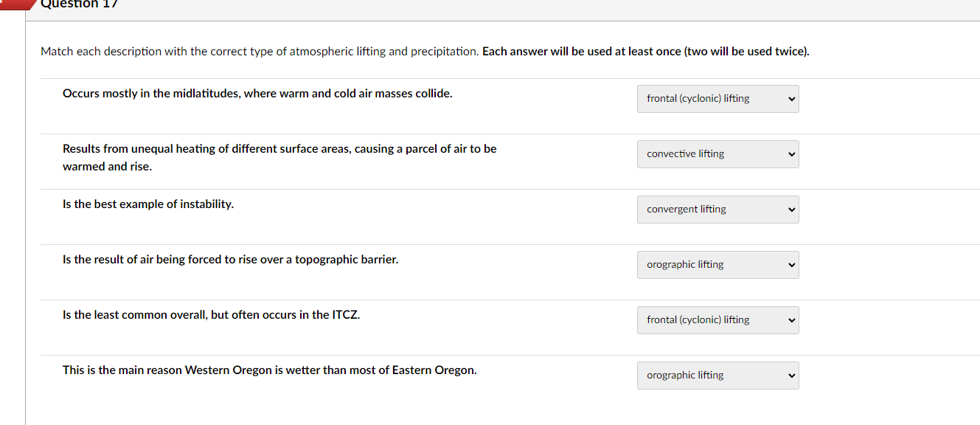
Task: Click the description about warm and cold air masses colliding
Action: (x=257, y=93)
